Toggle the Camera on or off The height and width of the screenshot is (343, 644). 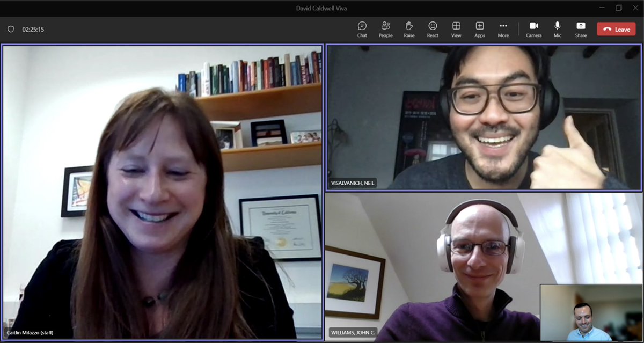pyautogui.click(x=534, y=30)
